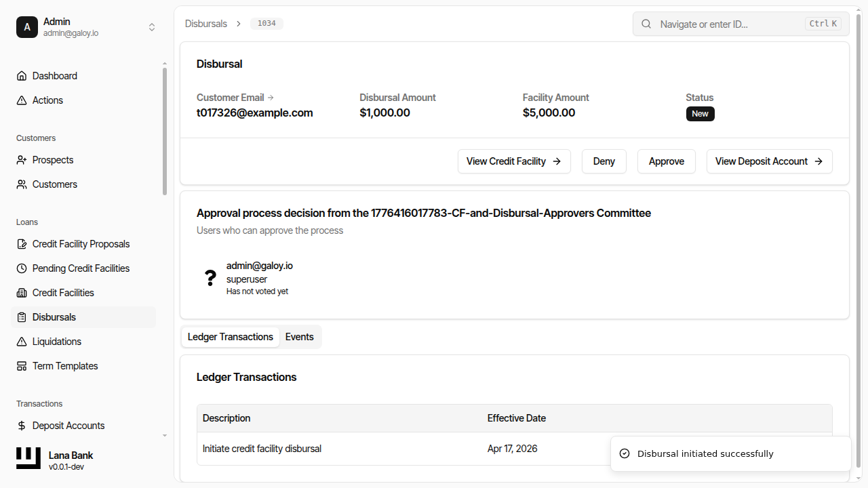868x488 pixels.
Task: Open the Dashboard from the sidebar
Action: (54, 75)
